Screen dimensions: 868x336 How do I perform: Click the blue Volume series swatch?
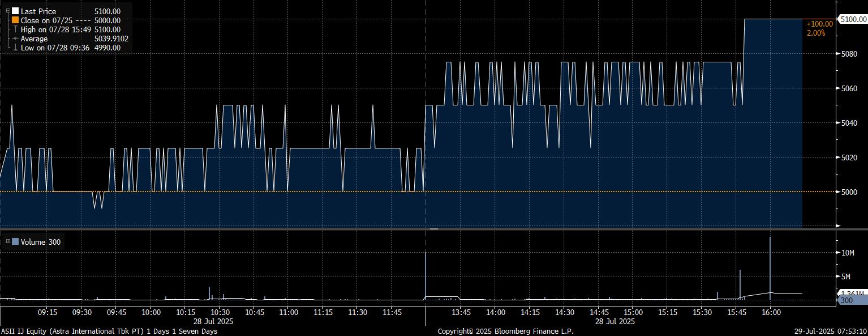pos(15,242)
